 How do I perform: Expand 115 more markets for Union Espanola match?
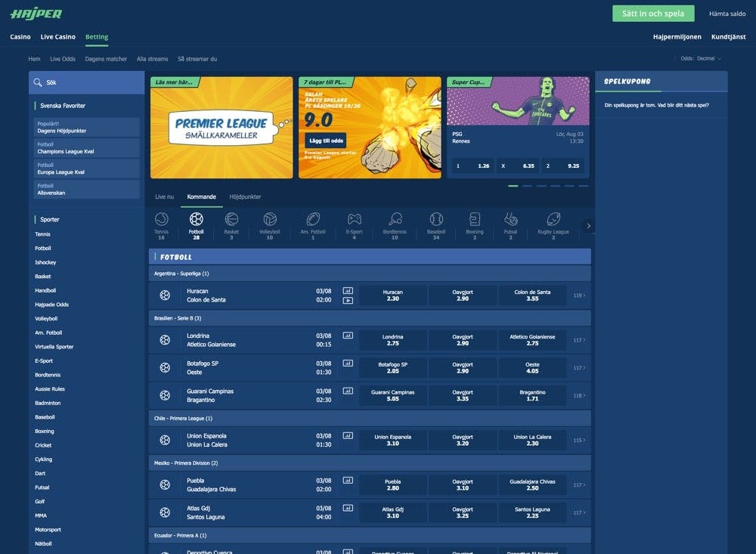pyautogui.click(x=579, y=440)
